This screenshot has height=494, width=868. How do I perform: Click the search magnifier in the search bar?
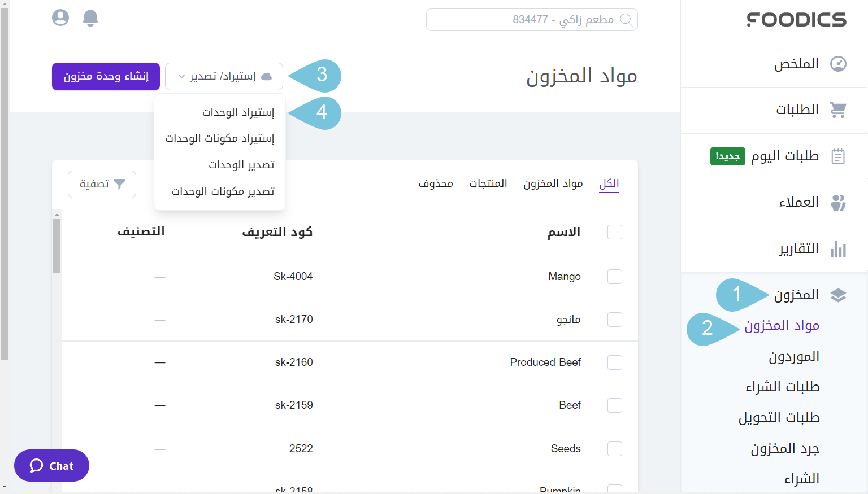pos(627,20)
